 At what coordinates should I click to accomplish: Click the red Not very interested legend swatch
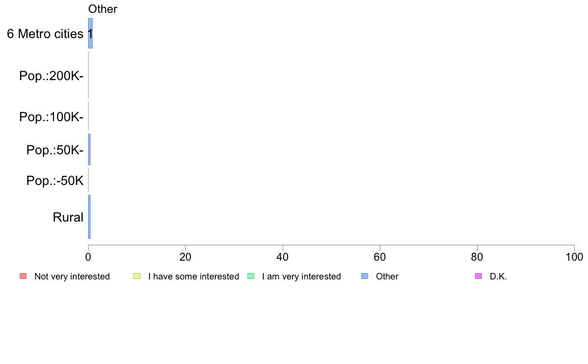(x=23, y=276)
